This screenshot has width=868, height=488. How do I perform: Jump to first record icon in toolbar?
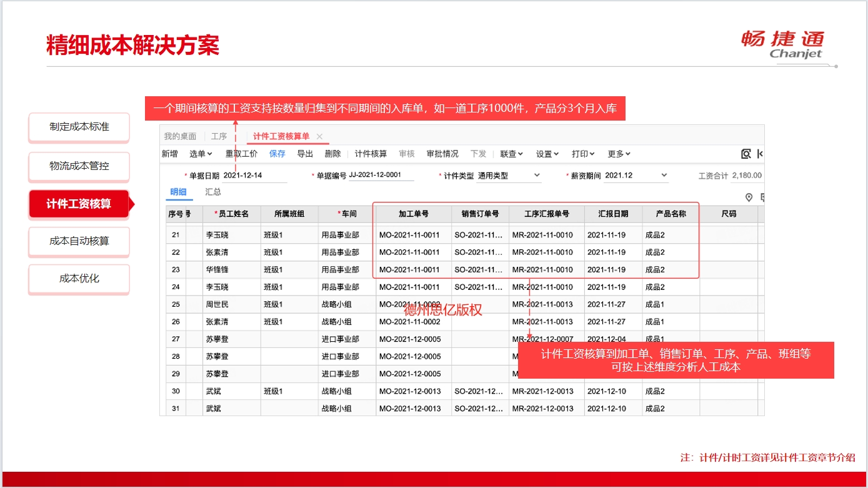pos(760,154)
